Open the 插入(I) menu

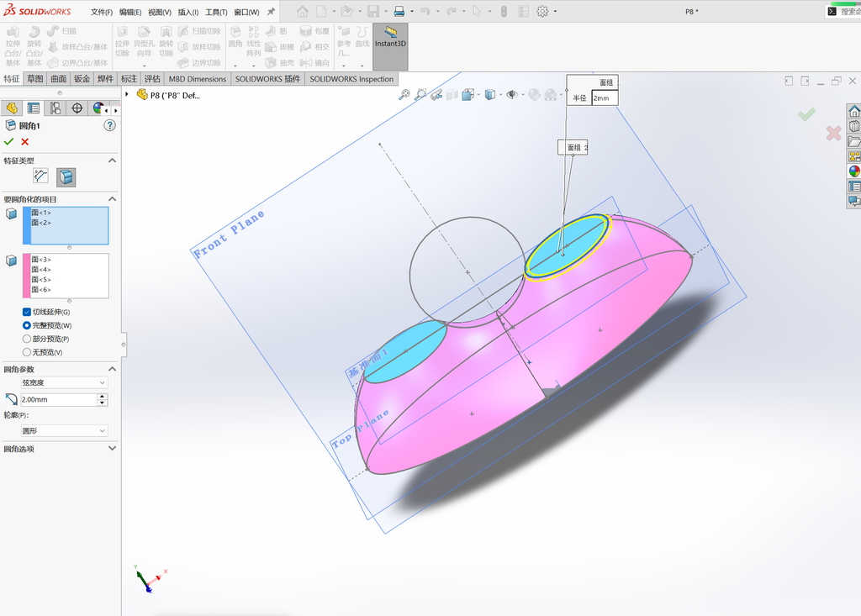click(188, 12)
